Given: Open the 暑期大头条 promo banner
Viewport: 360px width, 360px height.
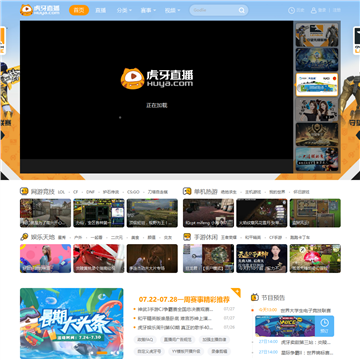Looking at the screenshot, I should coord(71,323).
